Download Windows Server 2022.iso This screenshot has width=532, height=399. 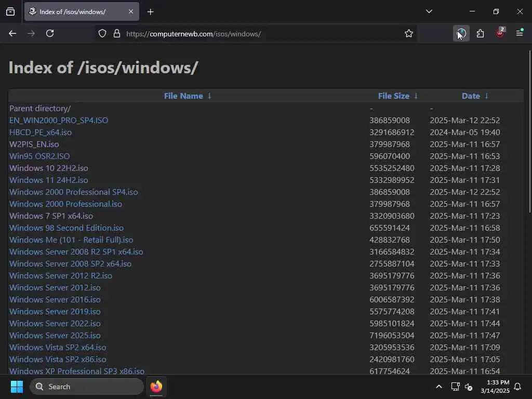pyautogui.click(x=55, y=323)
